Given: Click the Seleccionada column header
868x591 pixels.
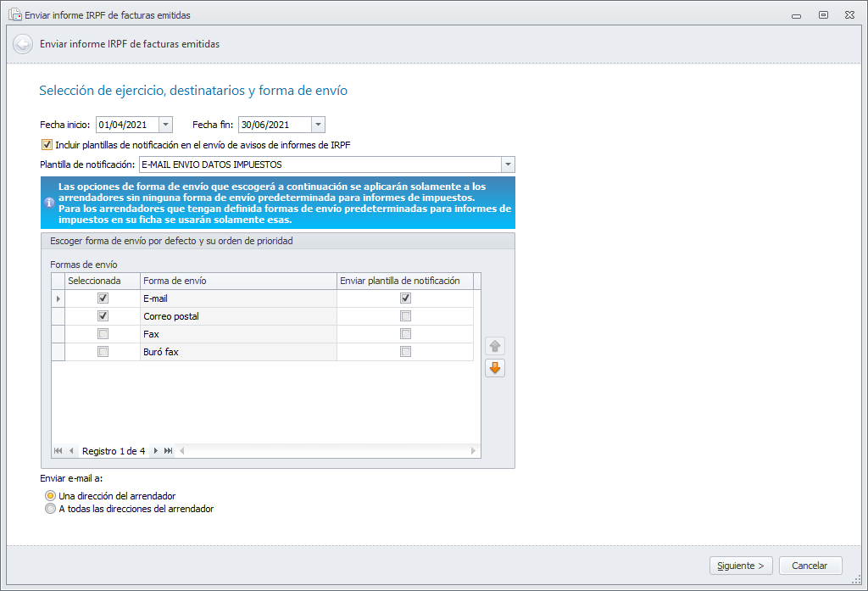Looking at the screenshot, I should click(103, 281).
